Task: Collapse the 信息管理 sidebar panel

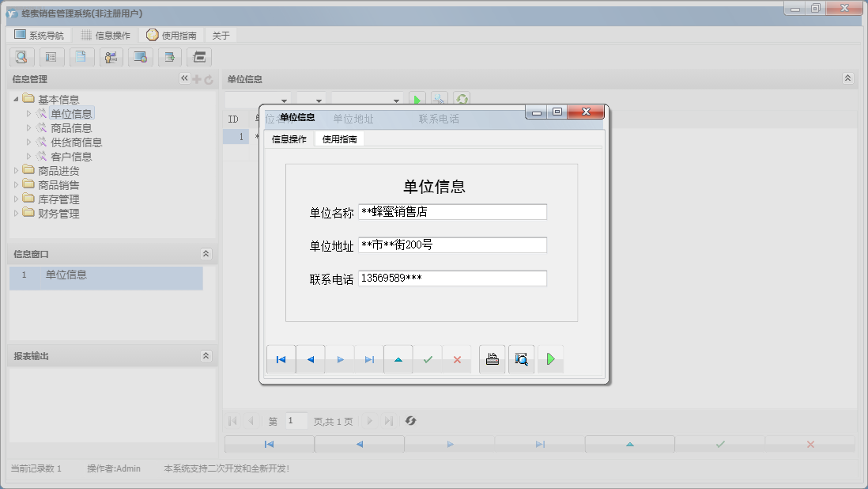Action: click(183, 78)
